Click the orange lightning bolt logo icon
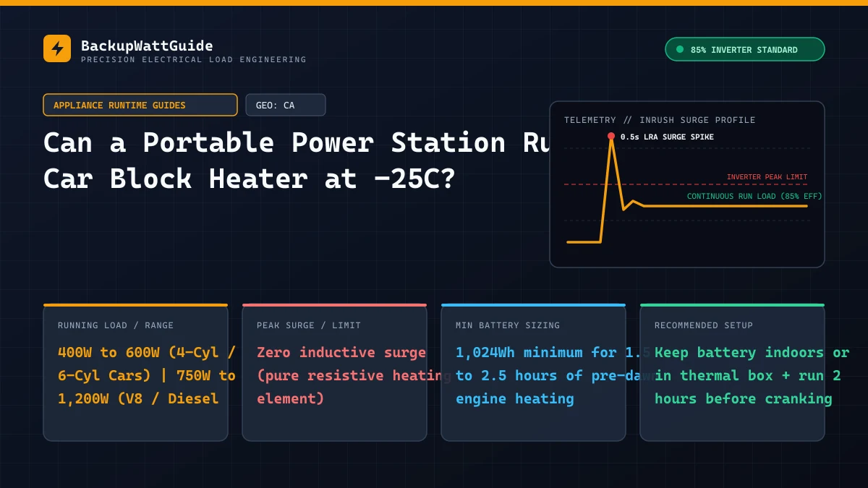This screenshot has width=868, height=488. (x=57, y=48)
